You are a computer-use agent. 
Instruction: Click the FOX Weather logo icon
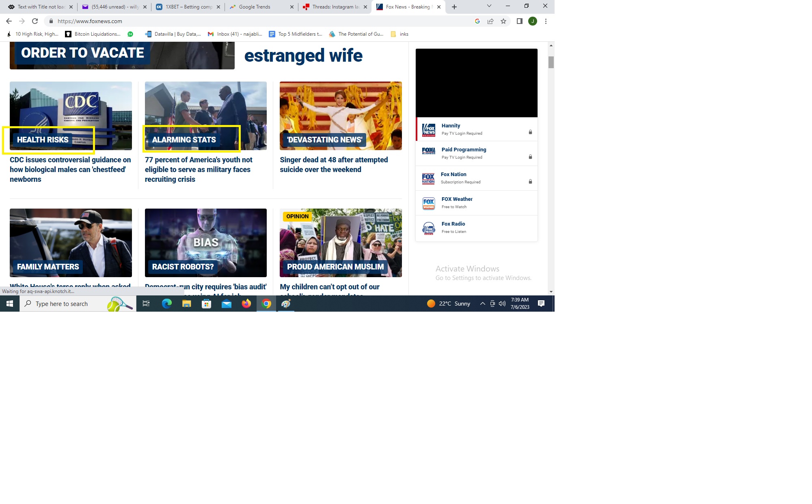[x=429, y=203]
